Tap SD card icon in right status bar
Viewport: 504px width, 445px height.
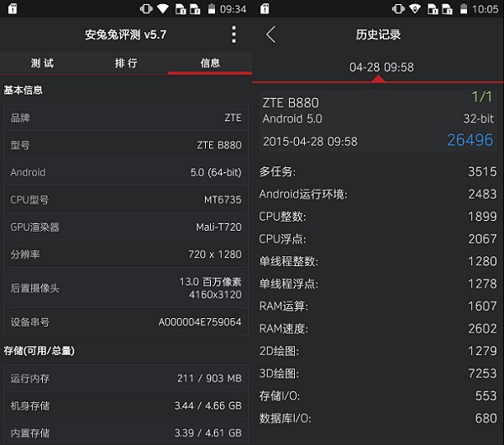pyautogui.click(x=265, y=8)
